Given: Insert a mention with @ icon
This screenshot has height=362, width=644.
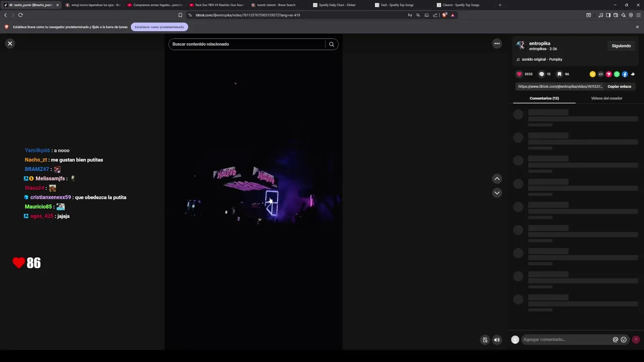Looking at the screenshot, I should click(x=615, y=339).
